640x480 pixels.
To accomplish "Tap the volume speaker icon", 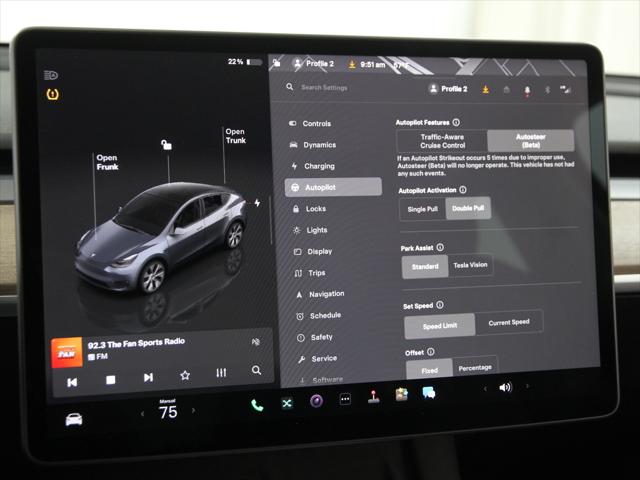I will click(x=505, y=387).
